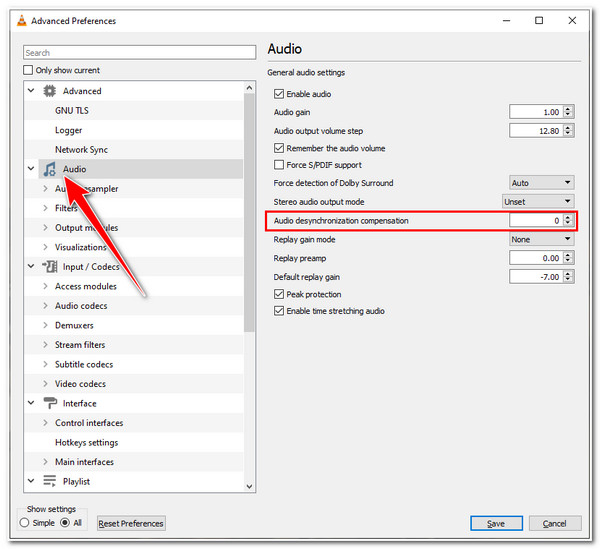This screenshot has height=549, width=600.
Task: Expand the Access modules node
Action: [x=46, y=286]
